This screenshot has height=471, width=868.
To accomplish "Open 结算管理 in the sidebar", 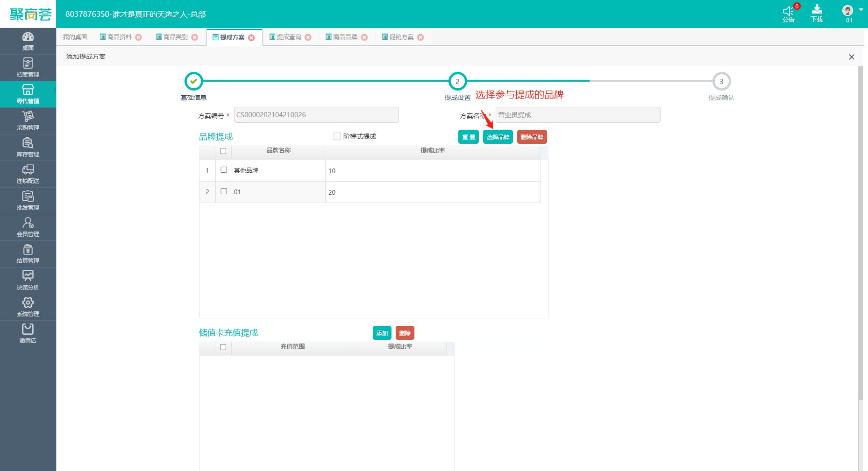I will click(x=28, y=254).
